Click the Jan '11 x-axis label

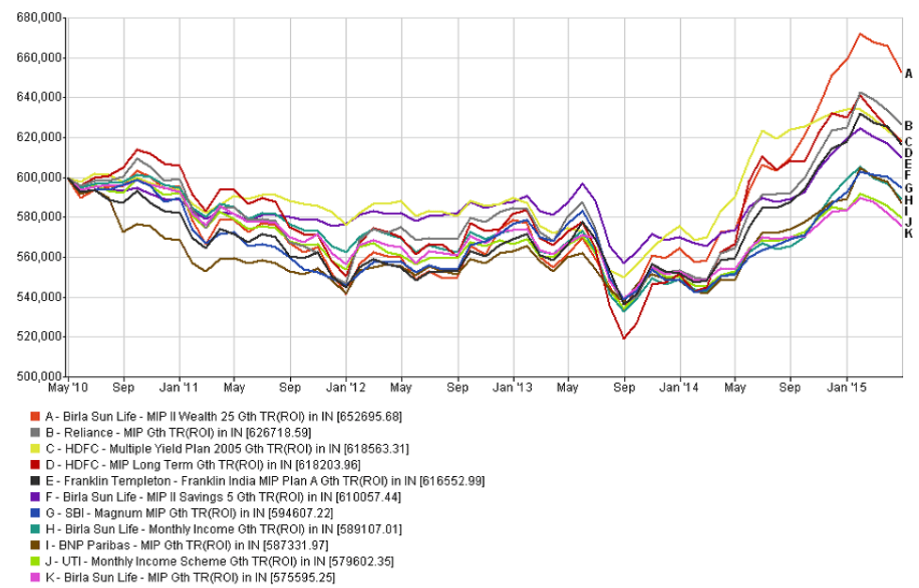(179, 388)
